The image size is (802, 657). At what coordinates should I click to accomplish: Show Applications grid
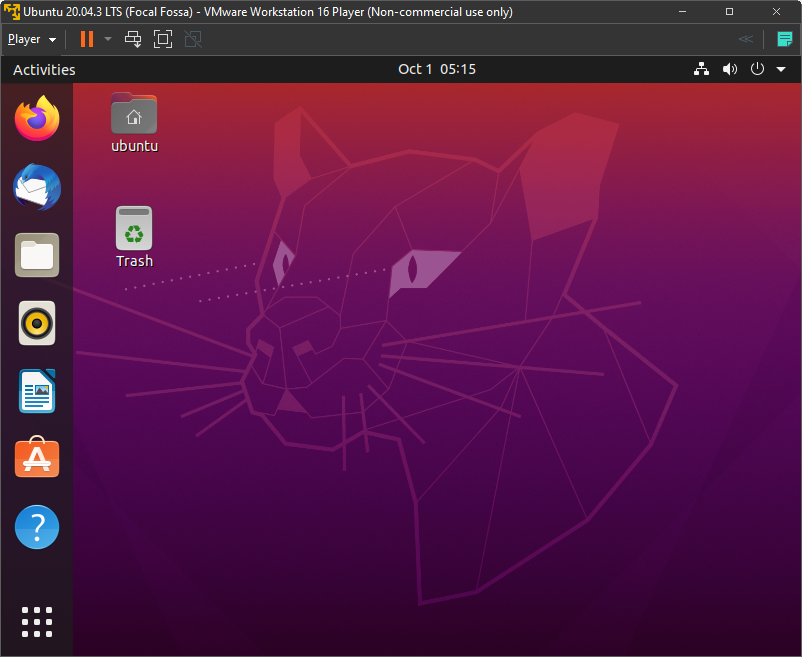[x=37, y=621]
